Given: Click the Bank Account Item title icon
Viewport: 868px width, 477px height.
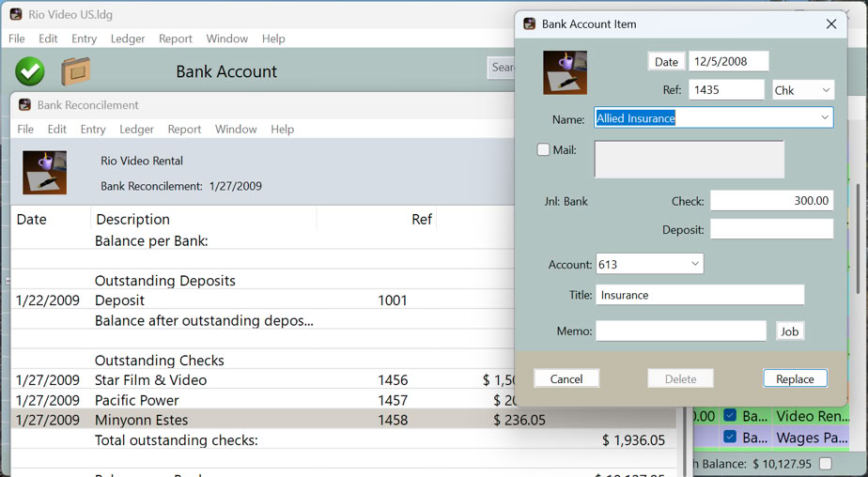Looking at the screenshot, I should [x=530, y=23].
